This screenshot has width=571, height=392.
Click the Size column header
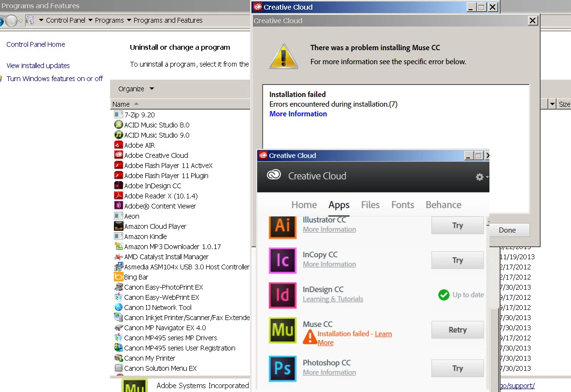click(564, 104)
